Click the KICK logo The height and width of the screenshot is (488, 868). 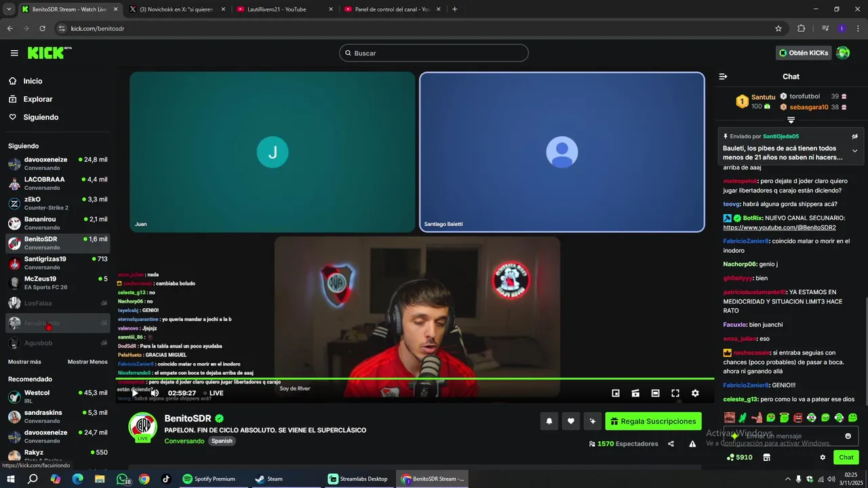49,53
